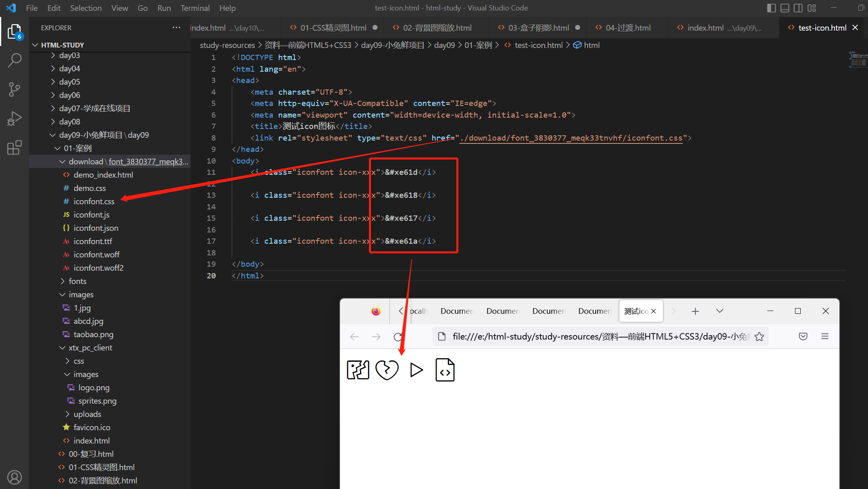Expand the fonts folder
Image resolution: width=868 pixels, height=489 pixels.
coord(77,281)
